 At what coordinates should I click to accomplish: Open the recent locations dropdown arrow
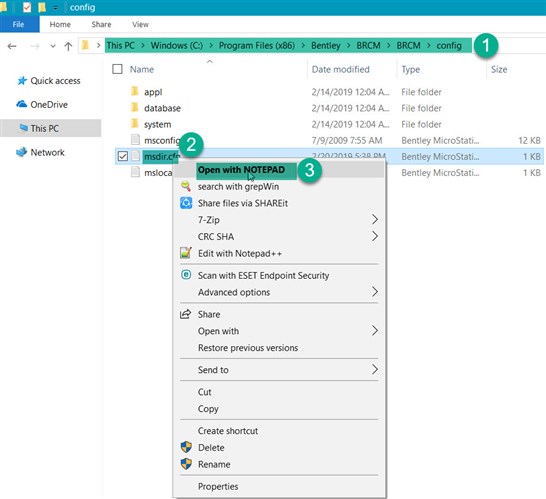pyautogui.click(x=53, y=46)
